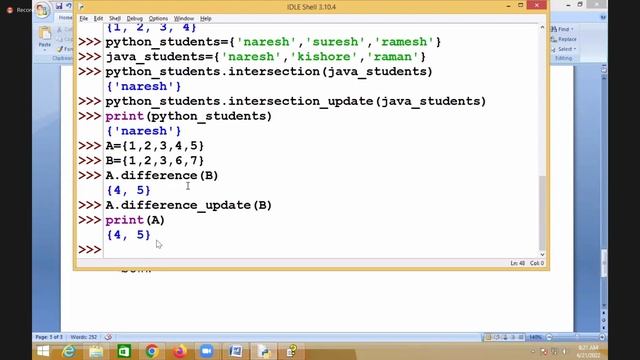Open Zoom from the taskbar
Image resolution: width=640 pixels, height=360 pixels.
pos(207,351)
